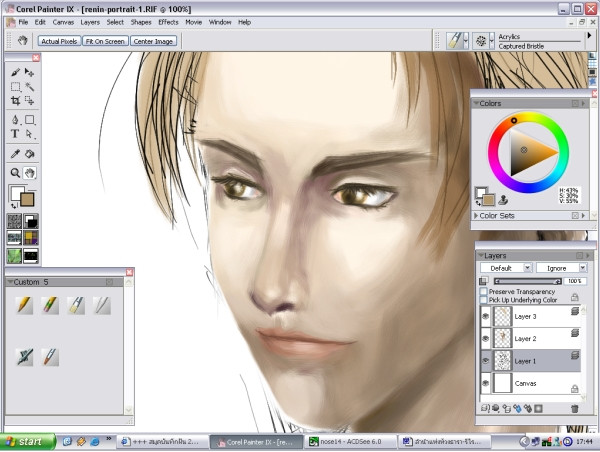Select the Text tool
This screenshot has height=452, width=600.
tap(15, 133)
